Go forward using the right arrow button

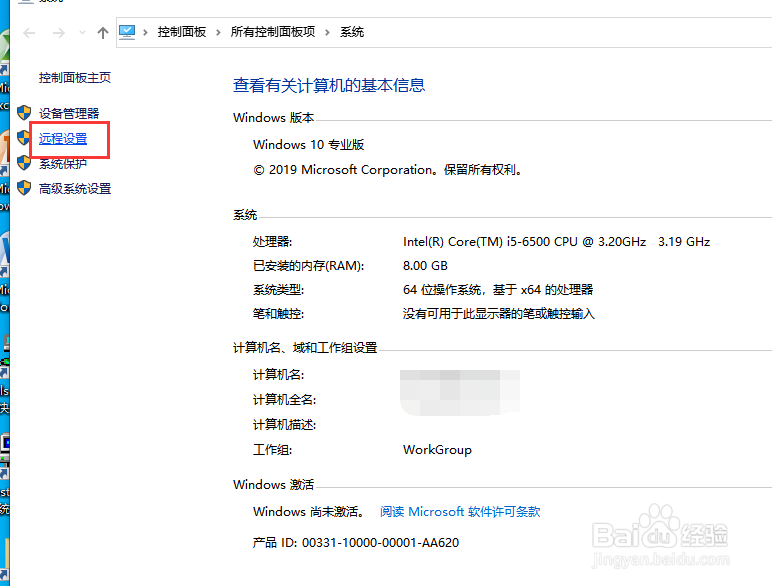(x=59, y=33)
